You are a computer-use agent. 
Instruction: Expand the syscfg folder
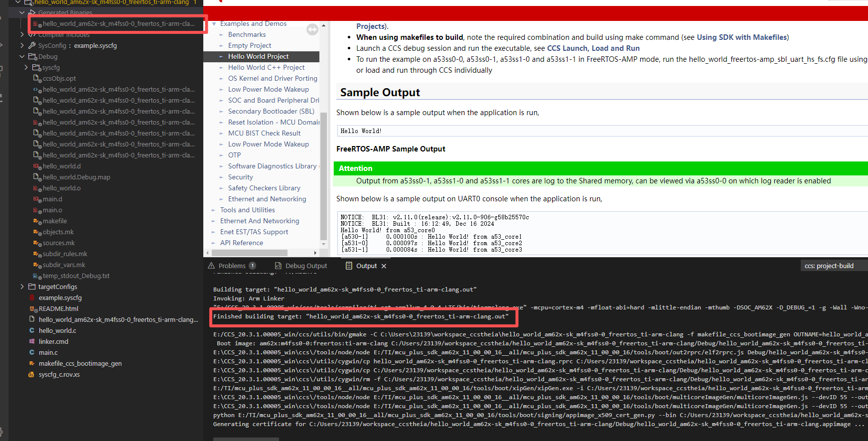(26, 67)
